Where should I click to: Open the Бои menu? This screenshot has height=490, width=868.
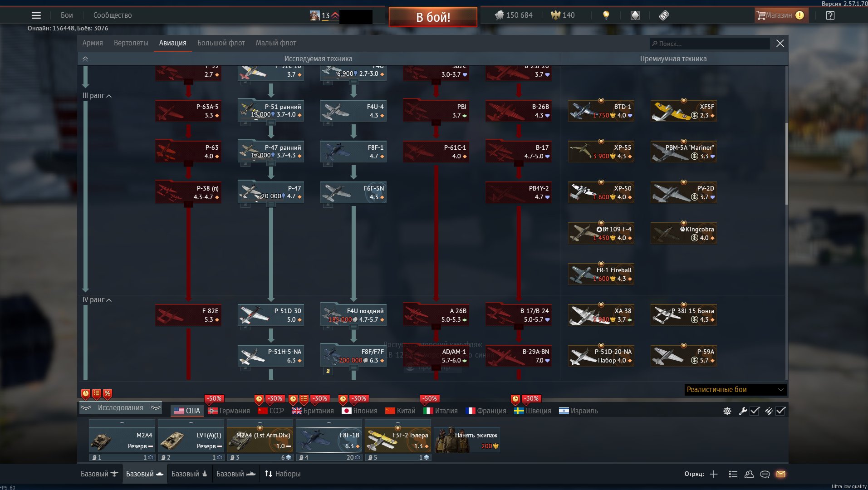click(67, 15)
